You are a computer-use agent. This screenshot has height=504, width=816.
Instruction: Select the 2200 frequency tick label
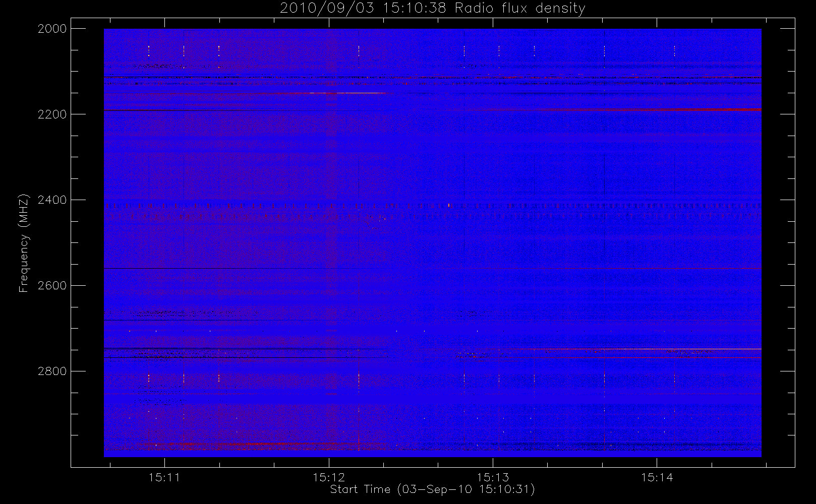coord(52,114)
